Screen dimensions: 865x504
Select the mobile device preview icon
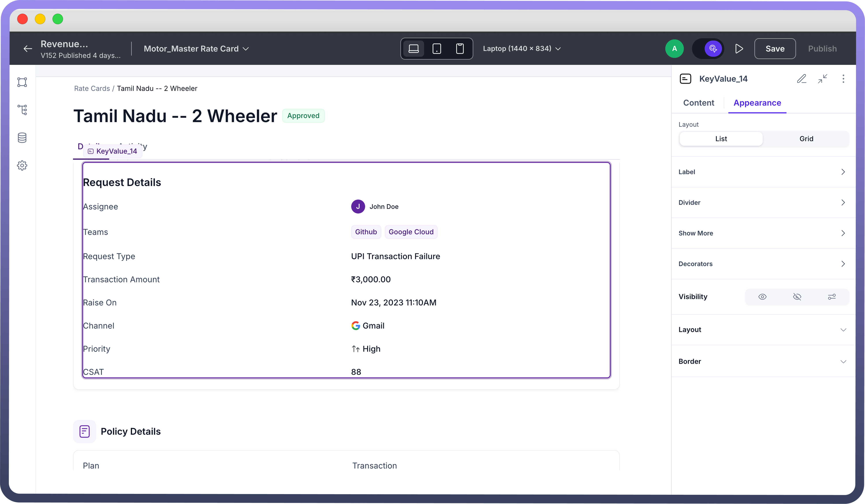[460, 49]
